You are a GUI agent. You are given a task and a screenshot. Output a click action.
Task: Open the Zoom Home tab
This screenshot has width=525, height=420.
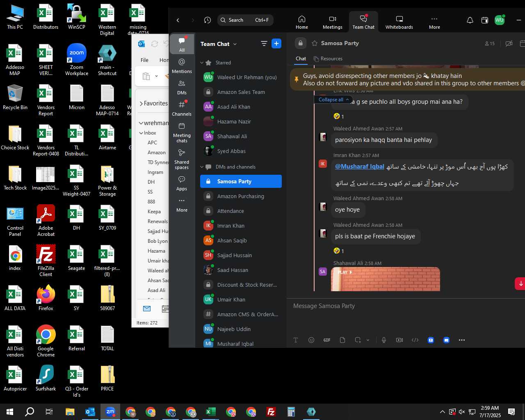[302, 22]
